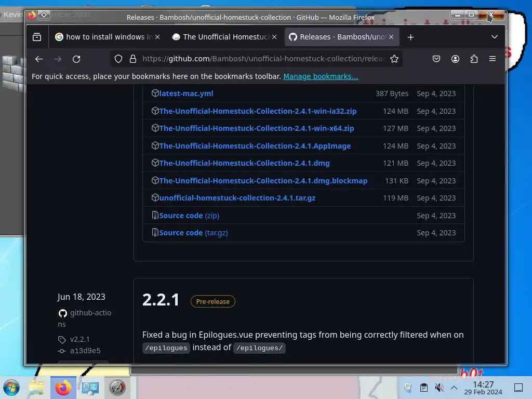Open the system settings taskbar icon

(x=90, y=388)
